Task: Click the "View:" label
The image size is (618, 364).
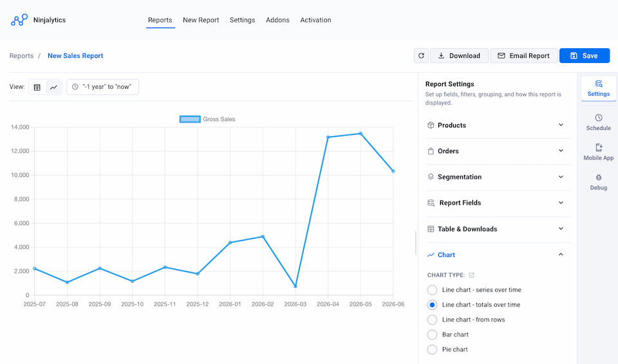Action: pos(17,87)
